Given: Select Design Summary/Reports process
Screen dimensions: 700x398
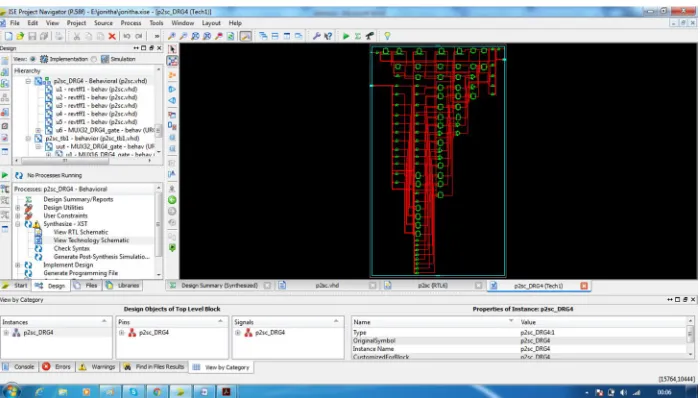Looking at the screenshot, I should tap(78, 199).
